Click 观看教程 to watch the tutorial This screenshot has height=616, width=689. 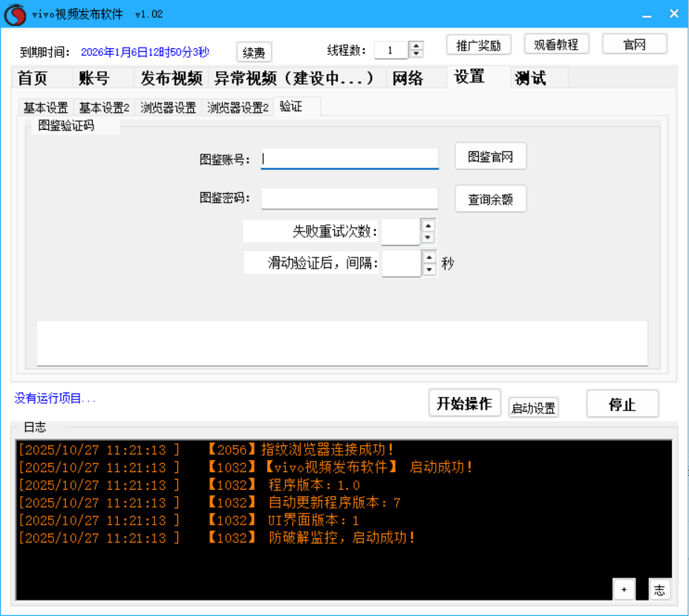coord(556,44)
